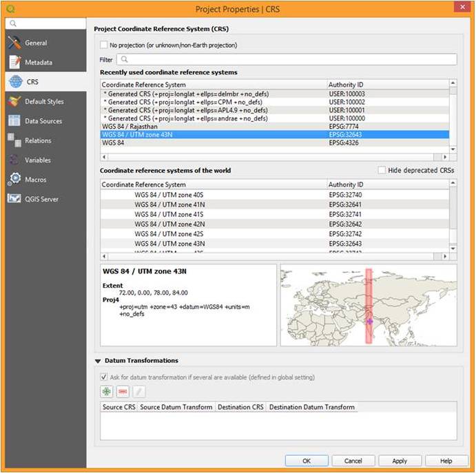Switch to the General tab label
Viewport: 476px width, 473px height.
click(x=36, y=43)
